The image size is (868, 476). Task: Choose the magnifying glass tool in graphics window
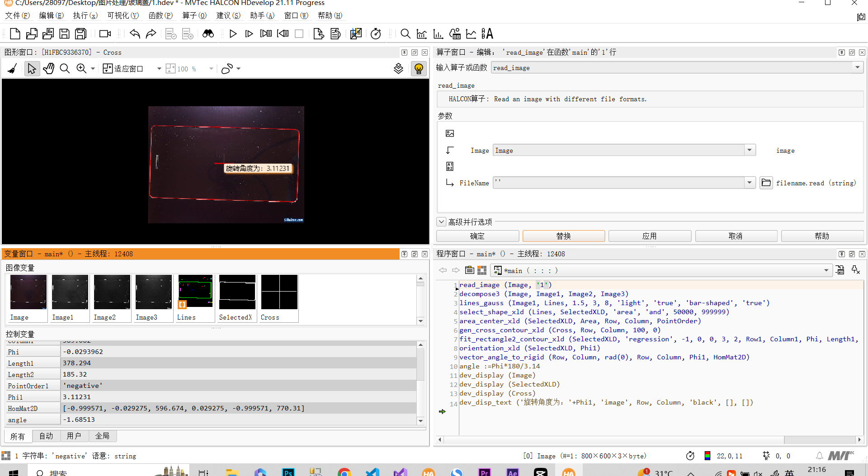65,69
